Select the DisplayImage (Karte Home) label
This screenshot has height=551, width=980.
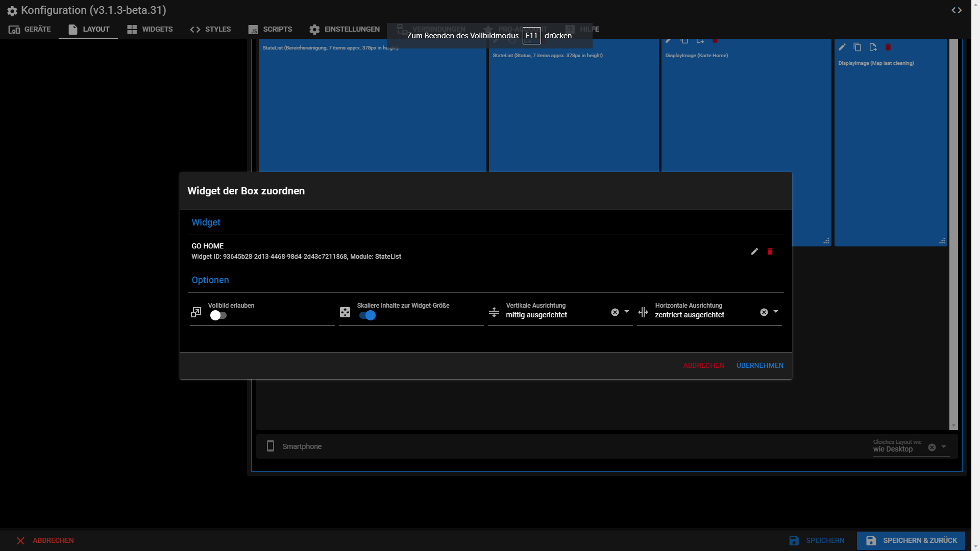[697, 56]
